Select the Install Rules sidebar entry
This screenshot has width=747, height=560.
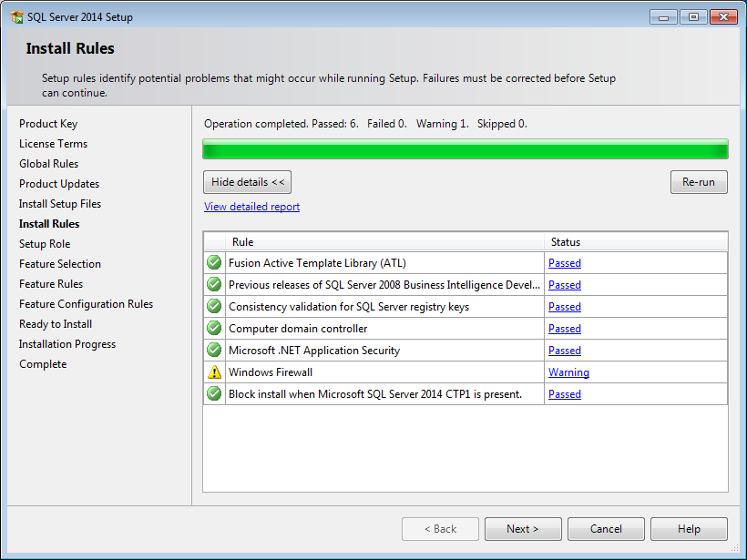coord(49,223)
